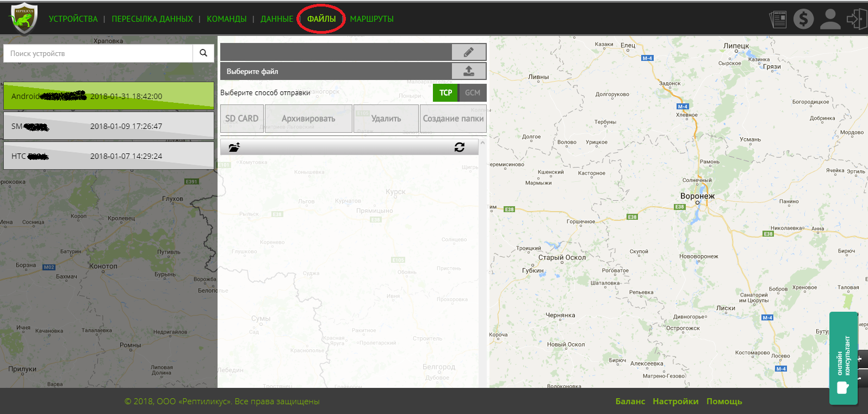Open the ДАННЫЕ menu
Viewport: 868px width, 414px height.
pos(277,19)
